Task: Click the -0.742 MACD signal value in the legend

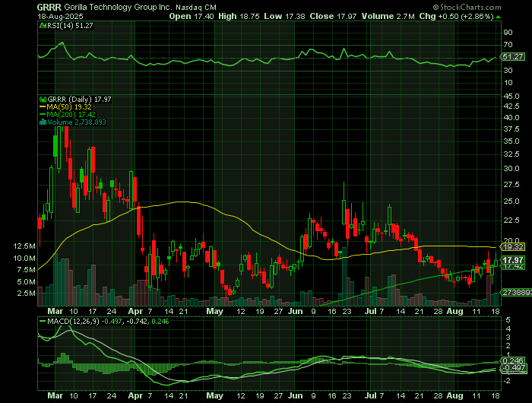Action: pos(137,321)
